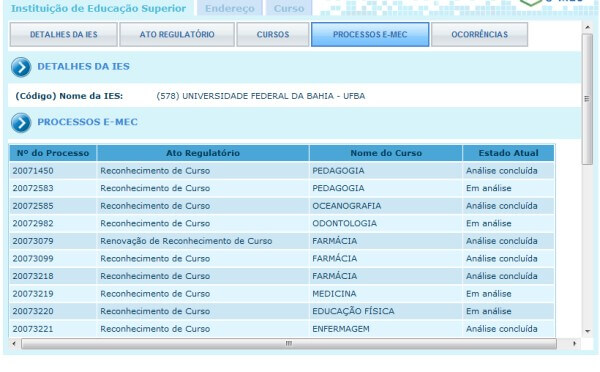Open the DETALHES DA IES tab button
Screen dimensions: 600x372
click(64, 34)
